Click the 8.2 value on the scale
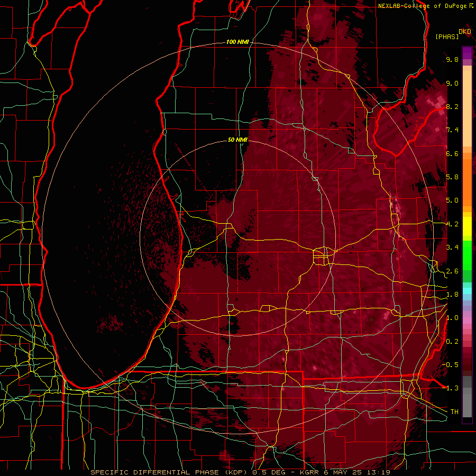The image size is (476, 476). tap(452, 106)
